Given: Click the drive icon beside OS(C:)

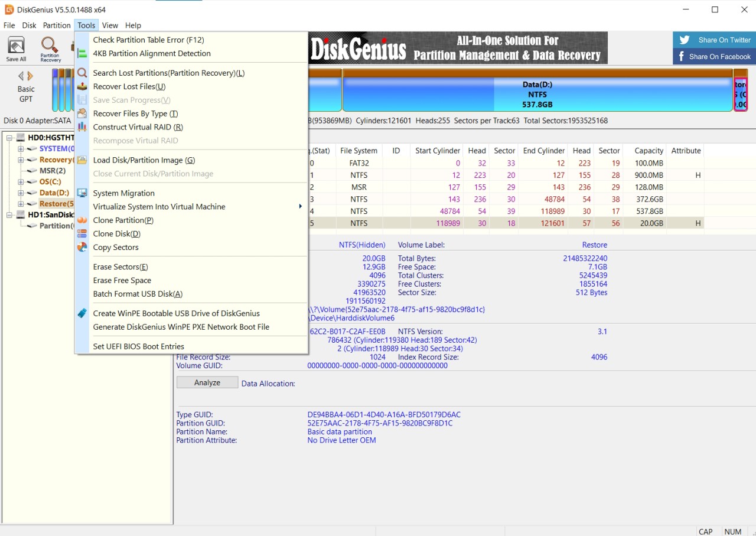Looking at the screenshot, I should click(x=32, y=182).
